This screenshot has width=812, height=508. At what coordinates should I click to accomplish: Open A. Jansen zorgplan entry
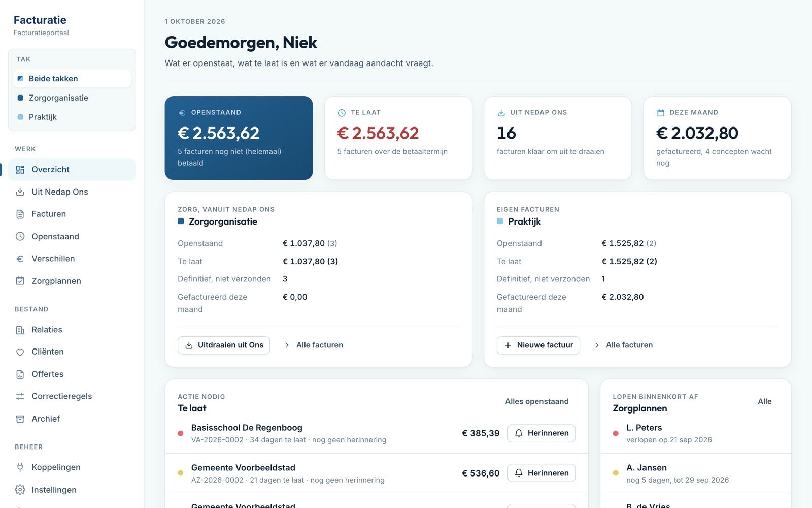(695, 473)
